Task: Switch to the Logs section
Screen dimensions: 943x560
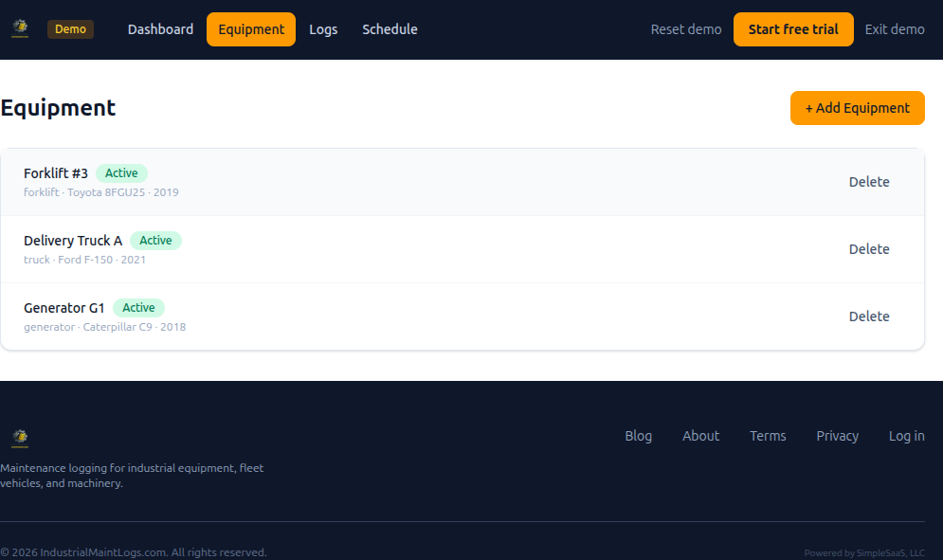Action: [x=323, y=29]
